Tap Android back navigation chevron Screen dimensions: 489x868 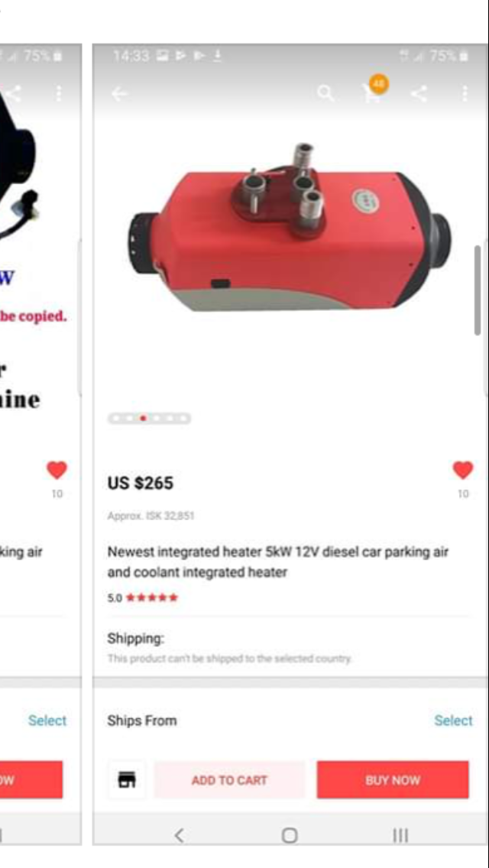click(178, 835)
